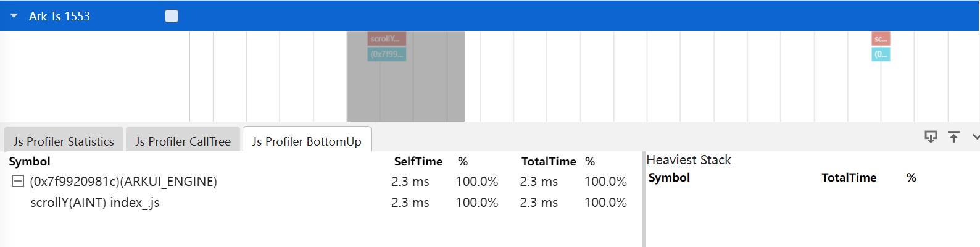Viewport: 980px width, 247px height.
Task: Click the teal 0x7f99 flame block
Action: tap(387, 54)
